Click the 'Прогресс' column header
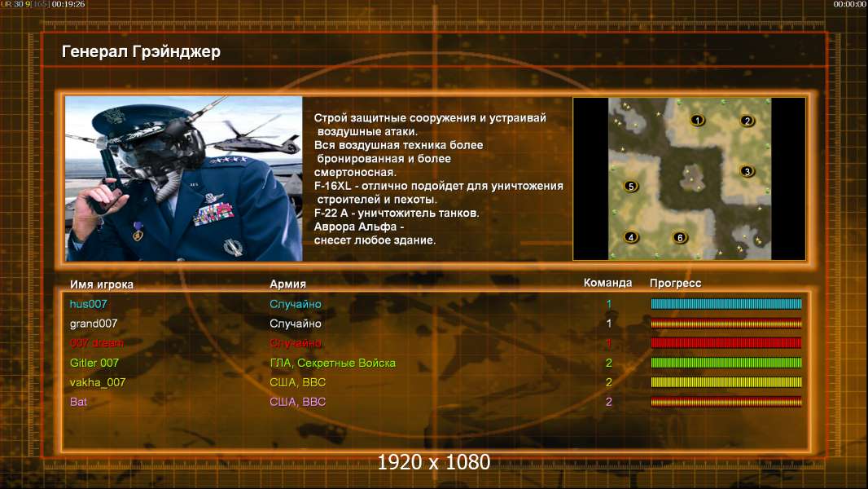Viewport: 868px width, 489px height. pos(675,284)
